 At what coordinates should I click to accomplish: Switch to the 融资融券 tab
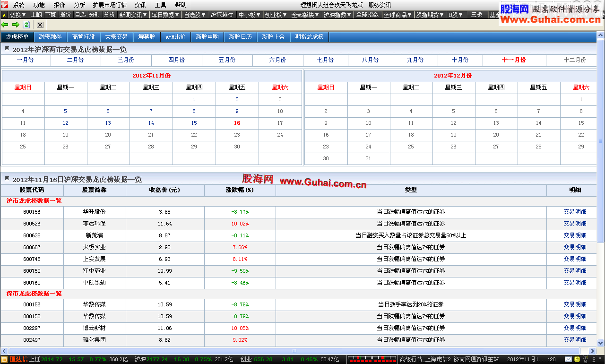click(50, 37)
